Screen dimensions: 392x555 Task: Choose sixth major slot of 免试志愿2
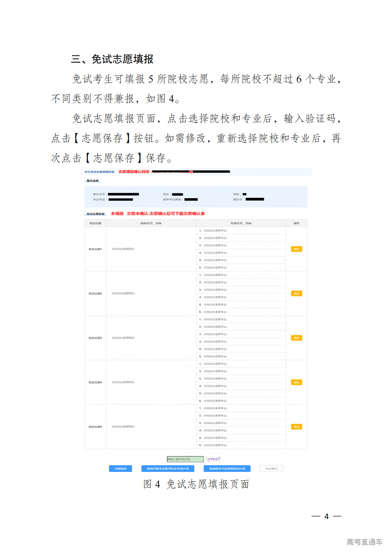pyautogui.click(x=215, y=312)
